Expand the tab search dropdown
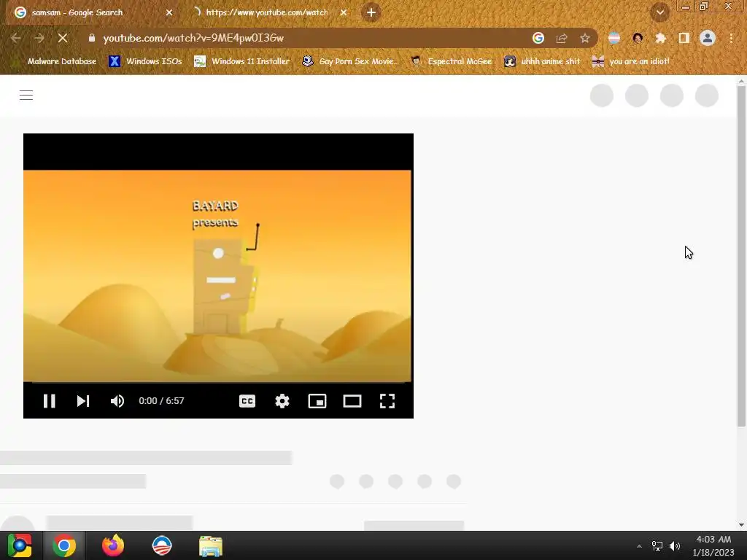This screenshot has height=560, width=747. coord(660,12)
